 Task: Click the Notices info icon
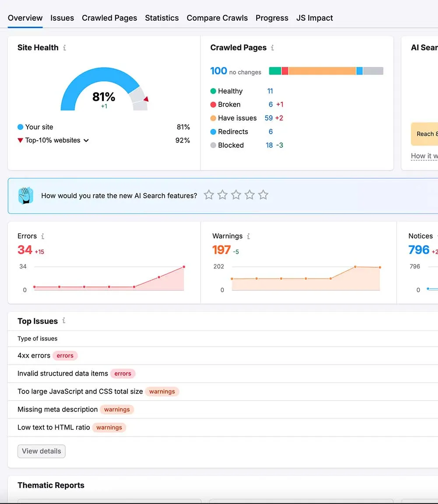437,236
